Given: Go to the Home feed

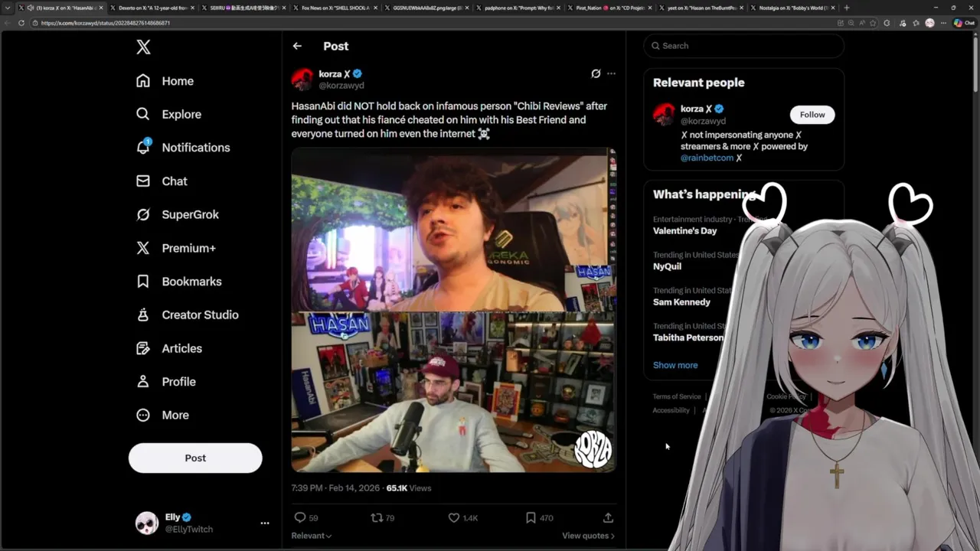Looking at the screenshot, I should point(165,81).
